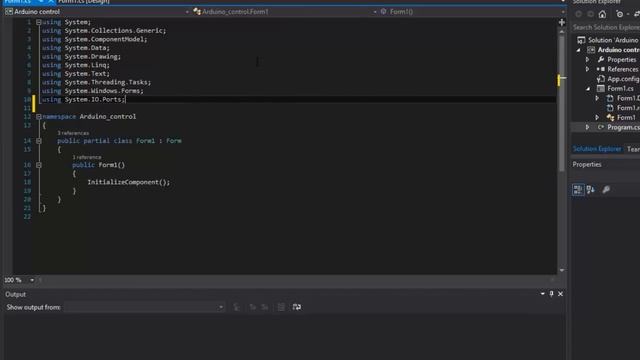The image size is (640, 360).
Task: Collapse the Arduino control project node arrow
Action: (x=578, y=50)
